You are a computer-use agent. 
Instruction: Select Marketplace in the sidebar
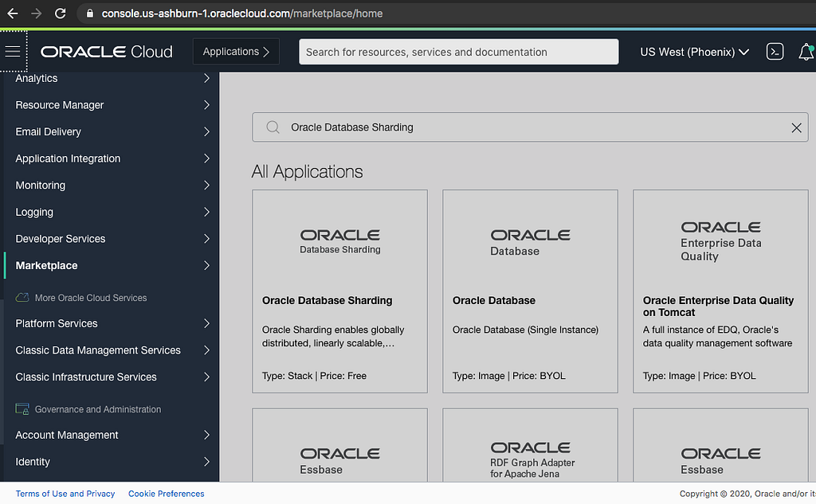pyautogui.click(x=46, y=265)
